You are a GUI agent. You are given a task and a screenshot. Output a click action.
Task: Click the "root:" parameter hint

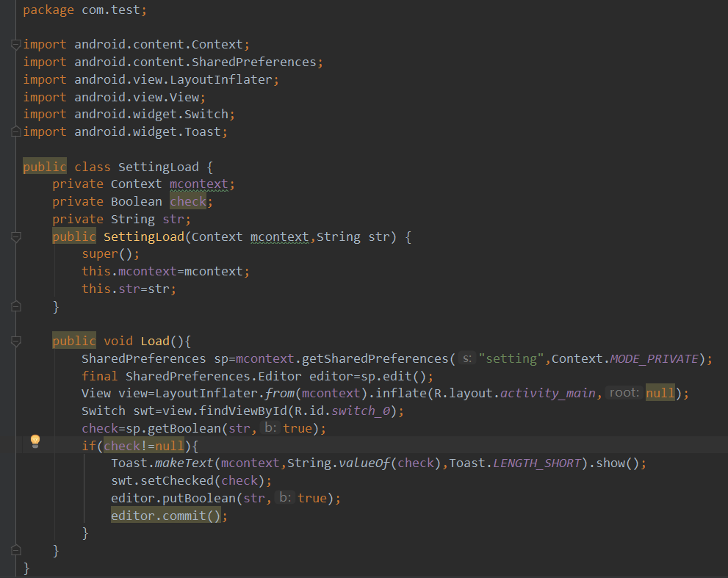tap(624, 393)
